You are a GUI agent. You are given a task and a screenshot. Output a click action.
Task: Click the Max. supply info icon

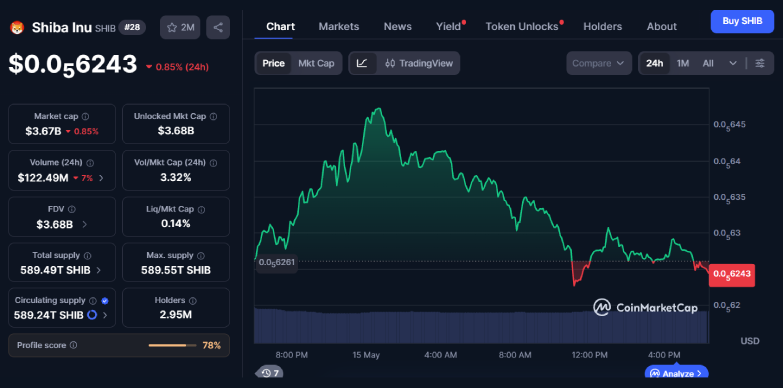pos(201,256)
